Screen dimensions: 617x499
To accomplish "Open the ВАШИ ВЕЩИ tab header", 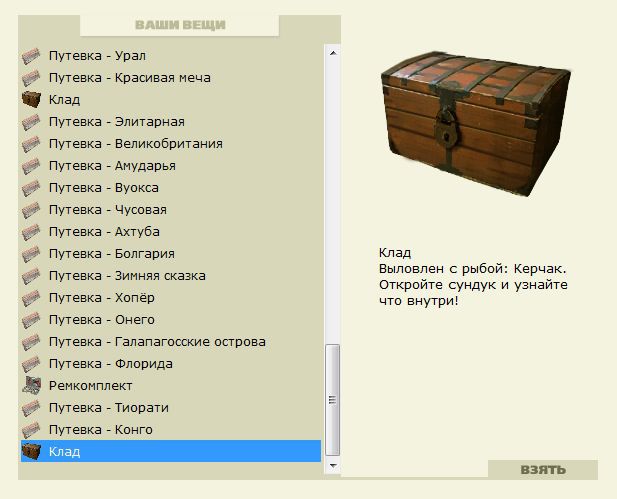I will pos(180,25).
